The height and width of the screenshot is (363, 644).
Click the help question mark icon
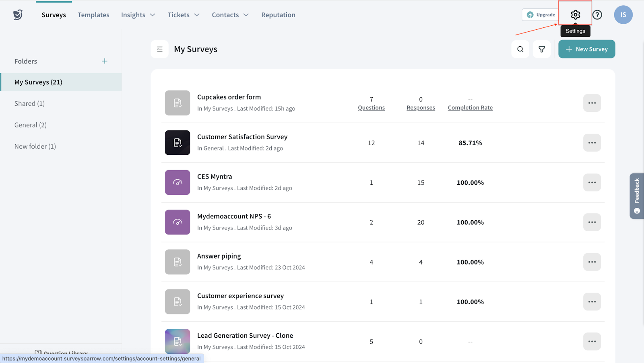[x=597, y=15]
